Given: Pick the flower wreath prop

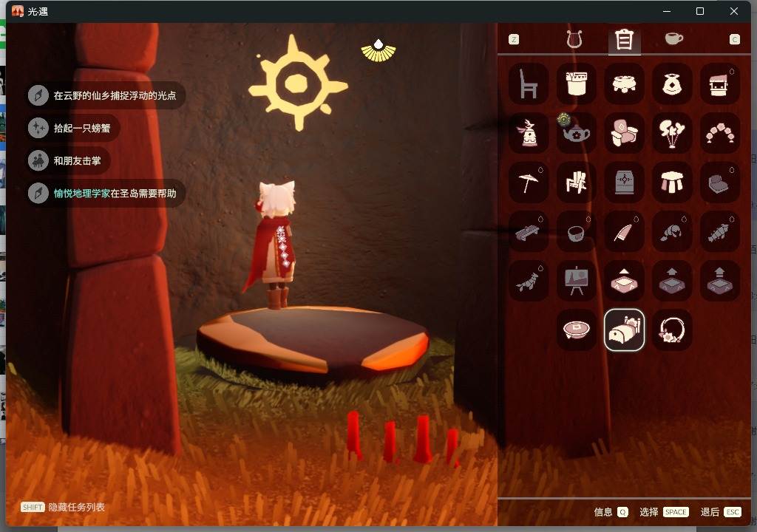Looking at the screenshot, I should coord(672,330).
